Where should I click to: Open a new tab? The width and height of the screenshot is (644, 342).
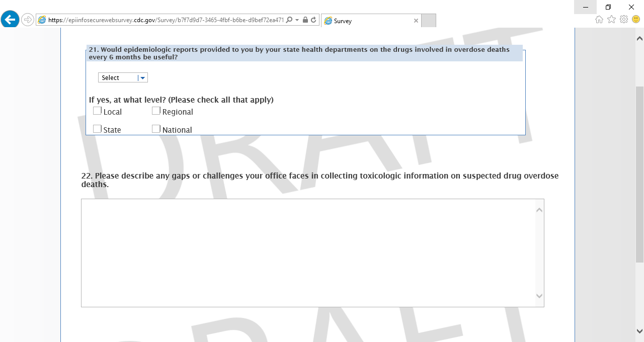[x=429, y=21]
